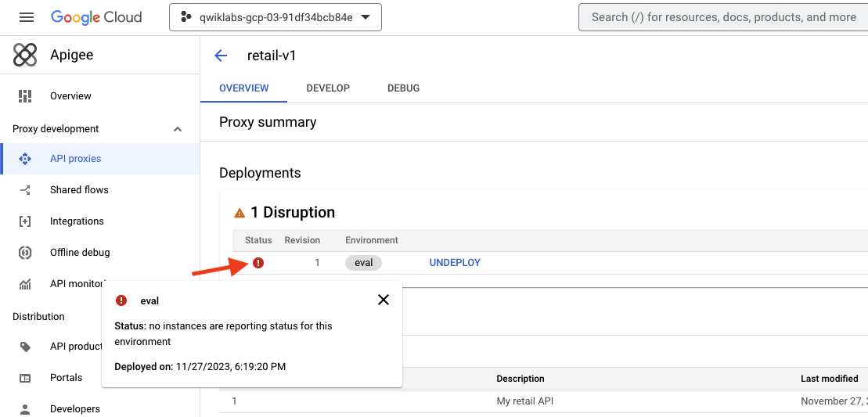The image size is (868, 417).
Task: Click the Google Cloud logo
Action: point(96,17)
